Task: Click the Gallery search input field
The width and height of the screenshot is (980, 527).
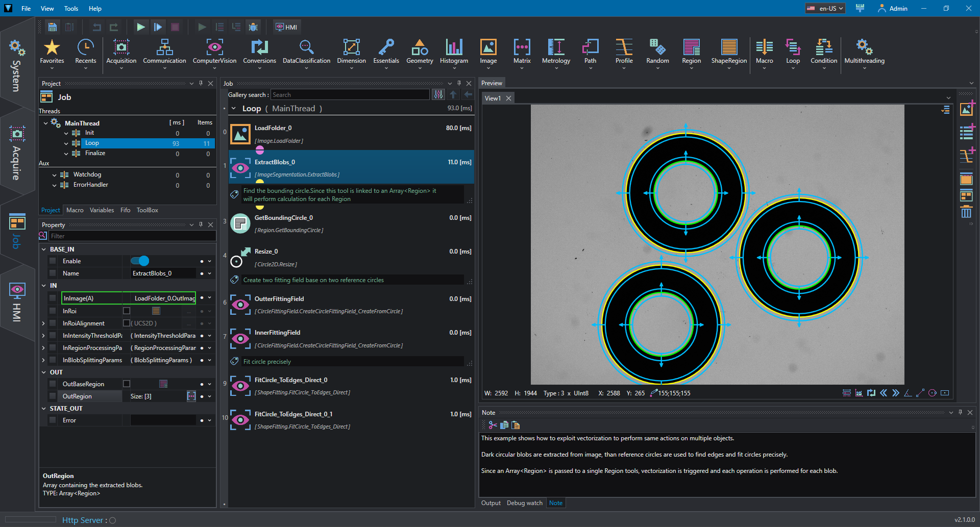Action: point(350,95)
